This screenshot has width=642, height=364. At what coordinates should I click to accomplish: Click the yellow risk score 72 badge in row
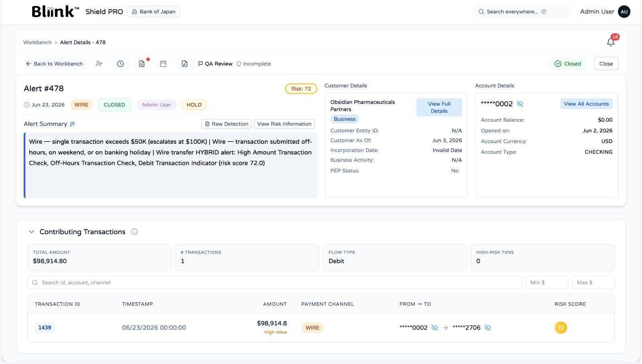point(561,327)
